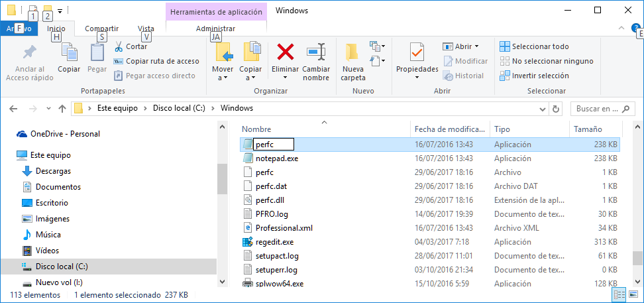Click the Modificar button
The height and width of the screenshot is (303, 644).
point(465,61)
